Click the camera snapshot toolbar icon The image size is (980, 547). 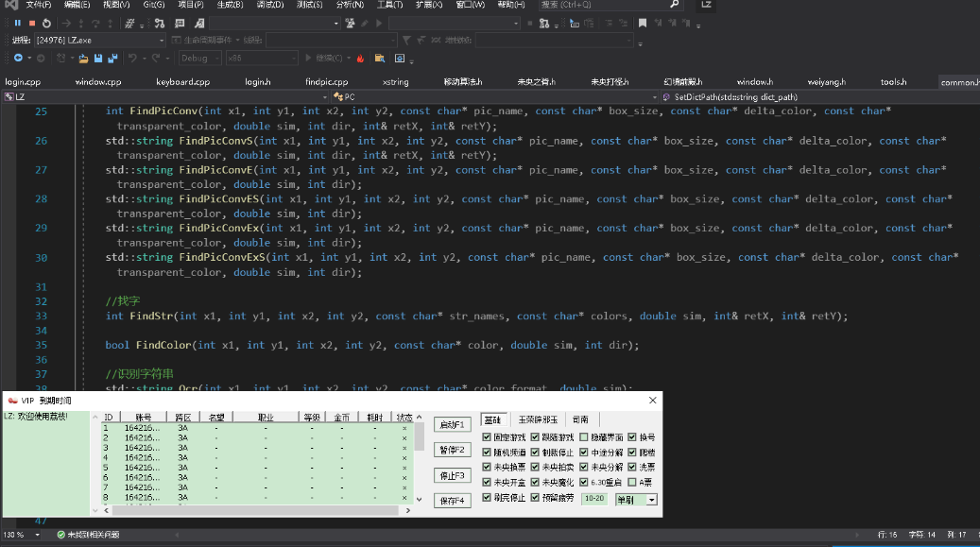point(400,59)
